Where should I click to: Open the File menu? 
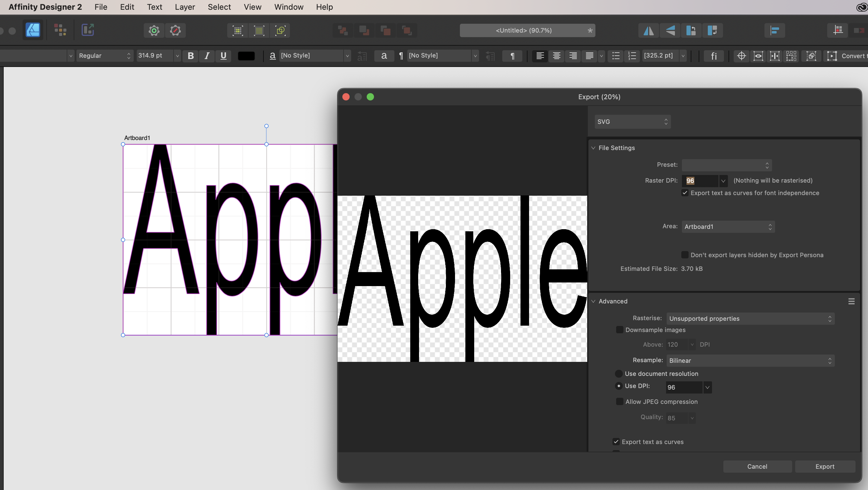(x=101, y=7)
